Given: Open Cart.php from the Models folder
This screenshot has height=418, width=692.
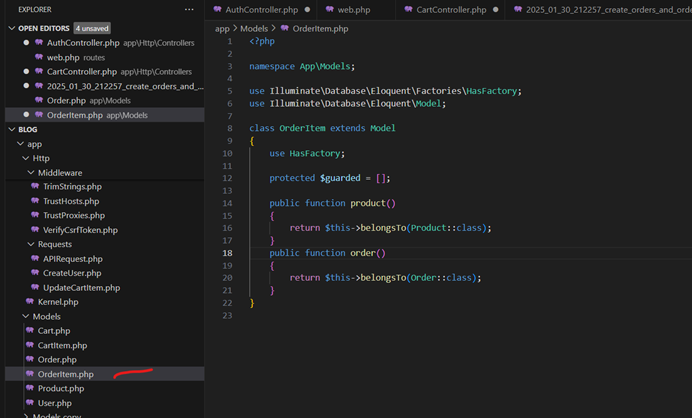Looking at the screenshot, I should tap(54, 330).
